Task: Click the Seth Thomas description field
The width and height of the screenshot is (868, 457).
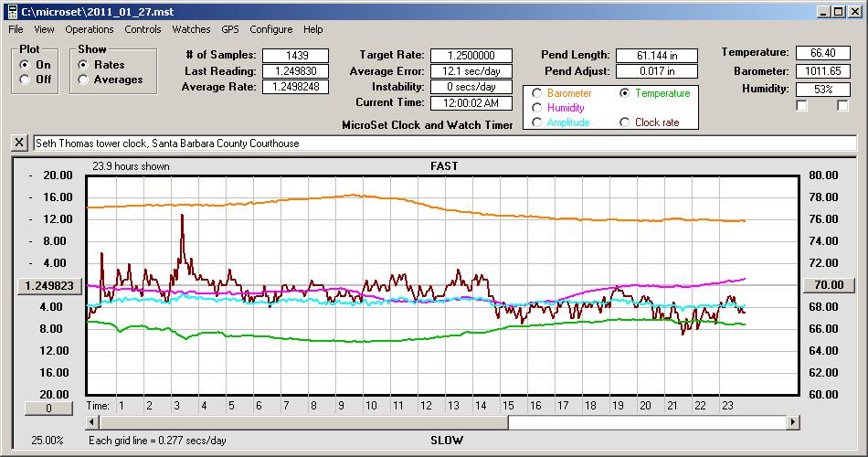Action: click(x=445, y=143)
